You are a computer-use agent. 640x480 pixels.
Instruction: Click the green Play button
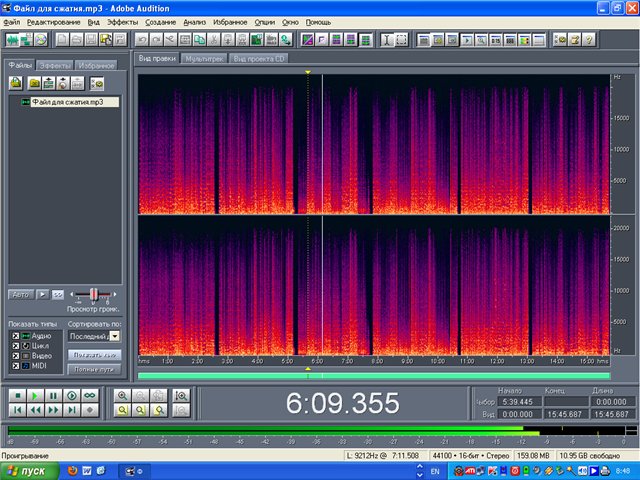tap(35, 395)
